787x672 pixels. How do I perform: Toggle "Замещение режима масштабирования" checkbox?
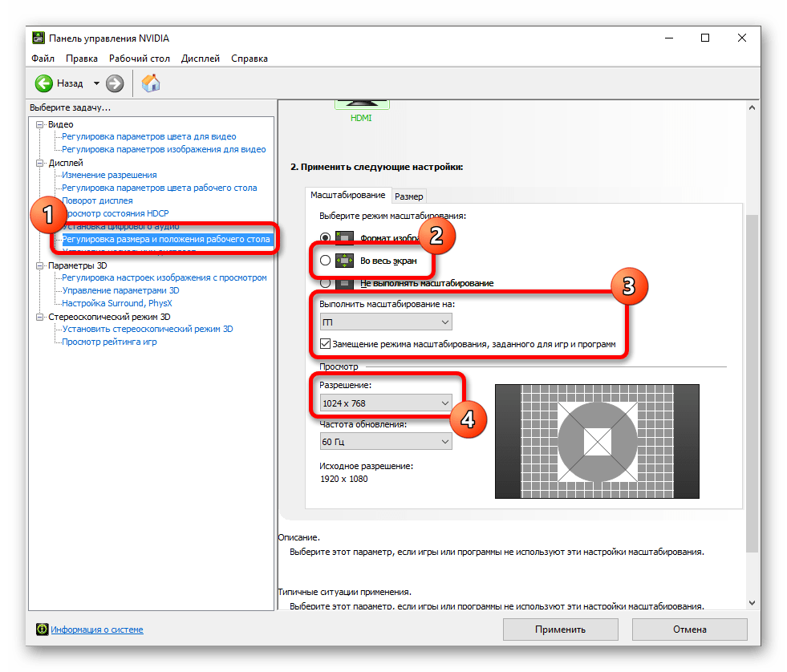(325, 344)
